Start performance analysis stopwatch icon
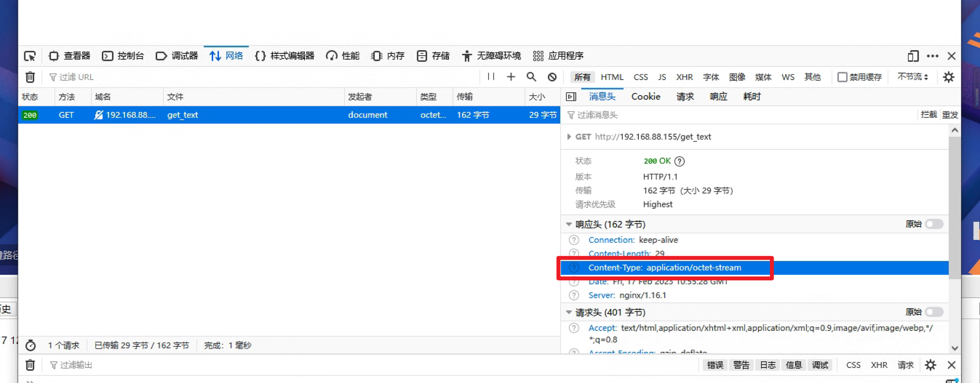Screen dimensions: 980x383 31,345
